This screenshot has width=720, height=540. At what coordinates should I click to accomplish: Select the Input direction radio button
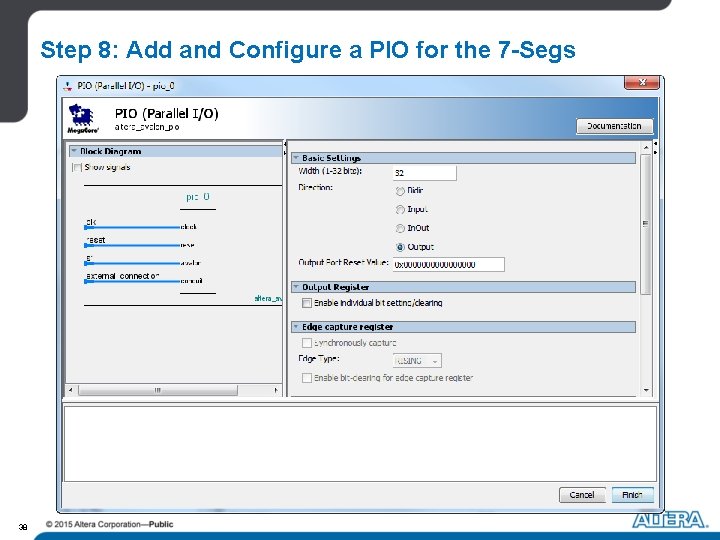point(400,209)
